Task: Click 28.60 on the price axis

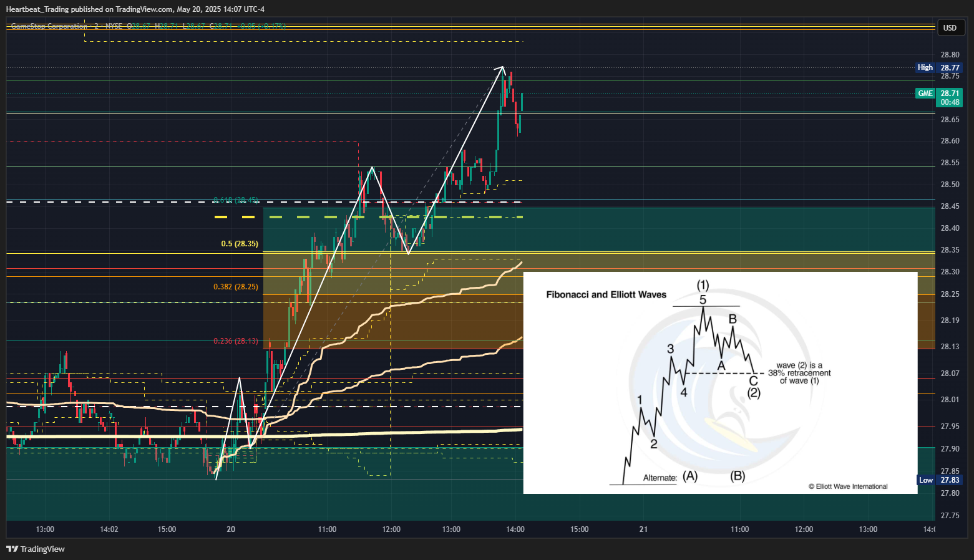Action: tap(950, 141)
